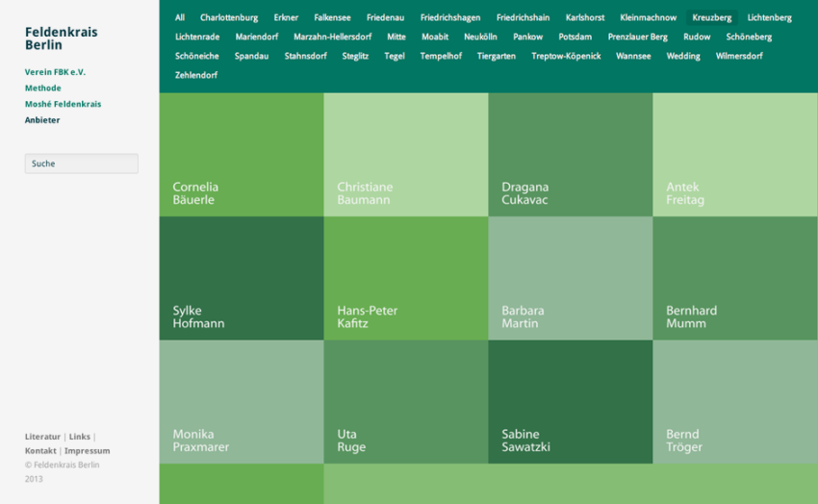This screenshot has width=818, height=504.
Task: Show All districts filter
Action: click(180, 17)
